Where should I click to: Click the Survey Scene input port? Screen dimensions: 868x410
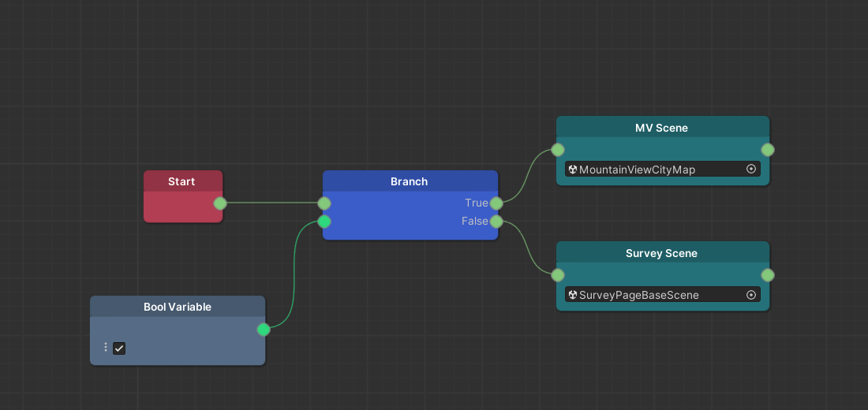coord(558,275)
